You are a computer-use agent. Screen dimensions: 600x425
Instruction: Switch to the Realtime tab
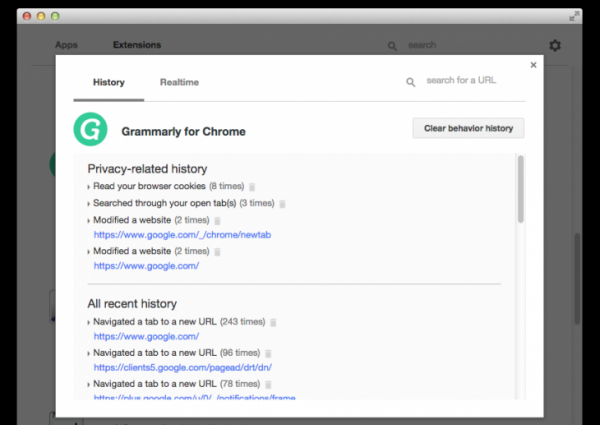[179, 82]
